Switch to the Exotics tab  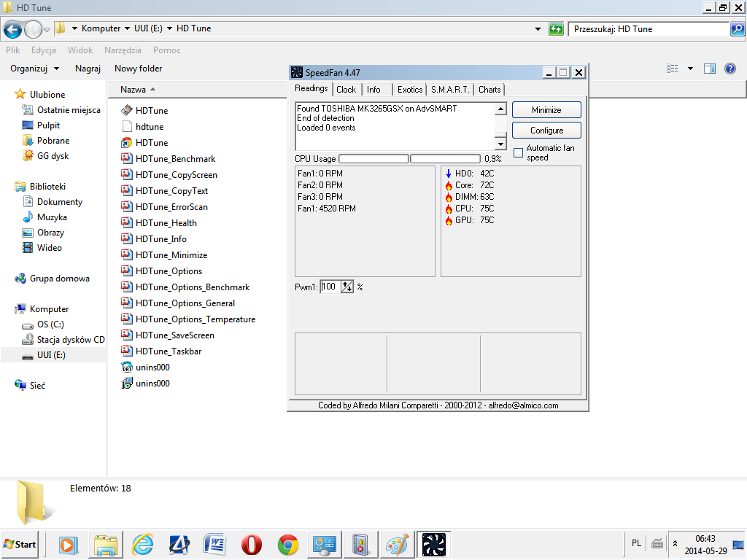pos(410,90)
